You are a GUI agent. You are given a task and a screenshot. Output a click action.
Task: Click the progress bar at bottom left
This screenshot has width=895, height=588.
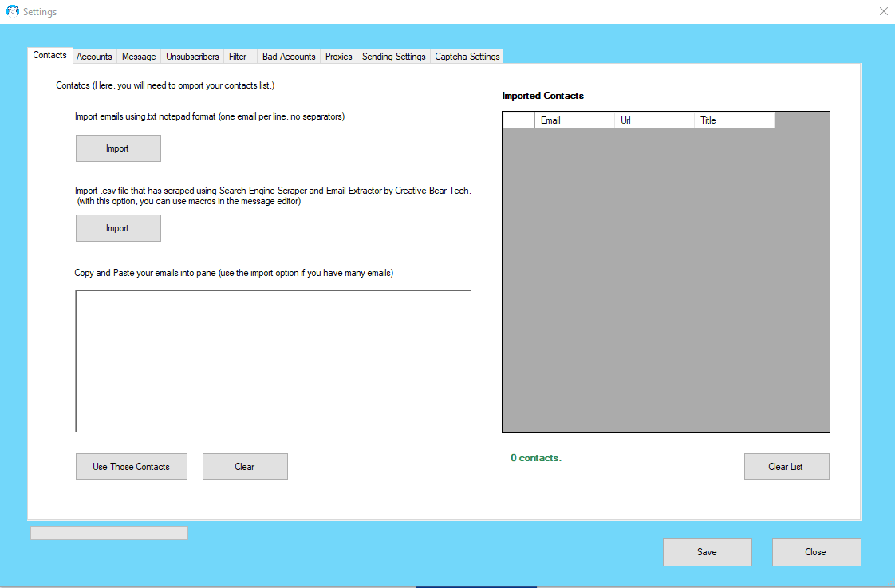pyautogui.click(x=109, y=533)
